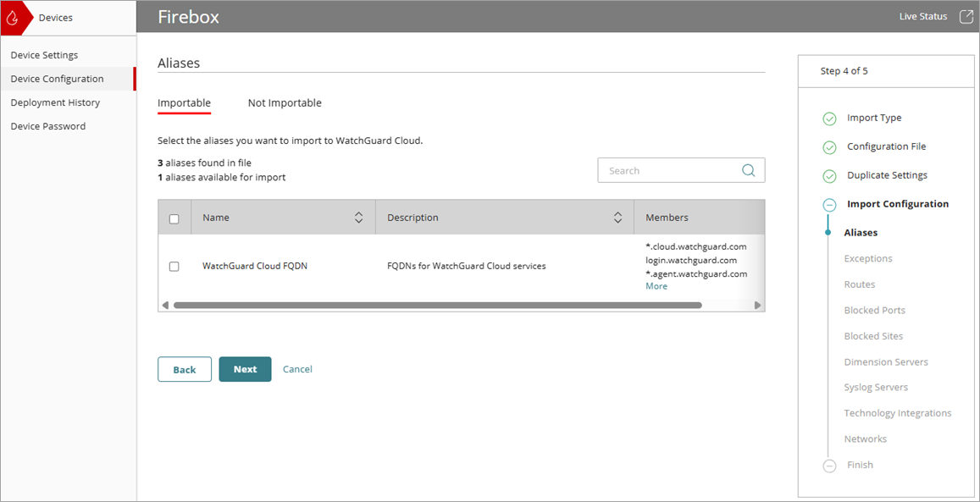Screen dimensions: 980x502
Task: Select the Aliases sub-step in wizard
Action: coord(861,233)
